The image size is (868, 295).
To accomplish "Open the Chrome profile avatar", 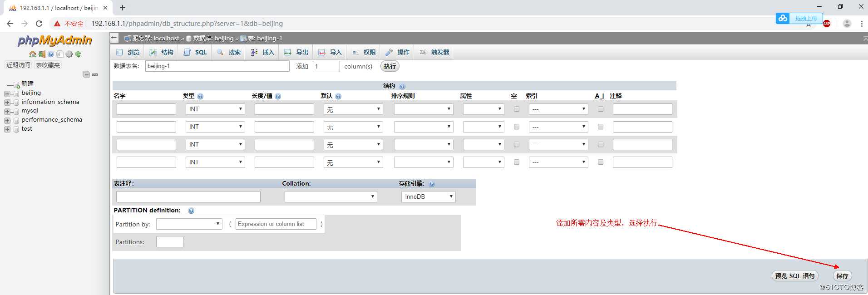I will pos(847,24).
